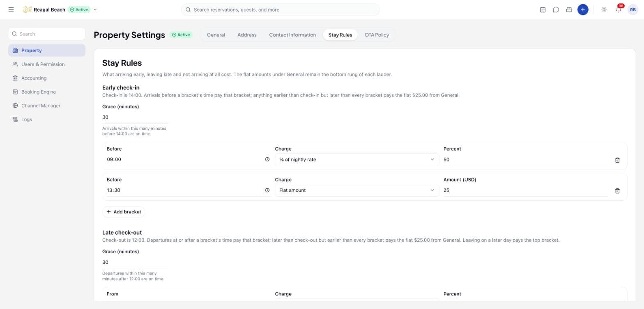This screenshot has height=309, width=644.
Task: Switch to the Address tab
Action: [247, 35]
